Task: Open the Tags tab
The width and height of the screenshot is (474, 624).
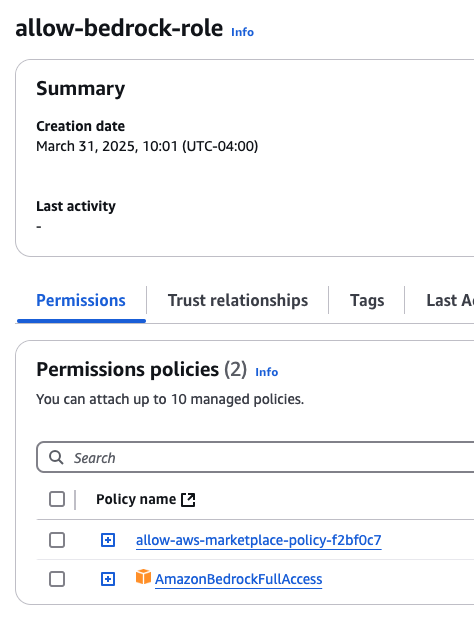Action: tap(367, 300)
